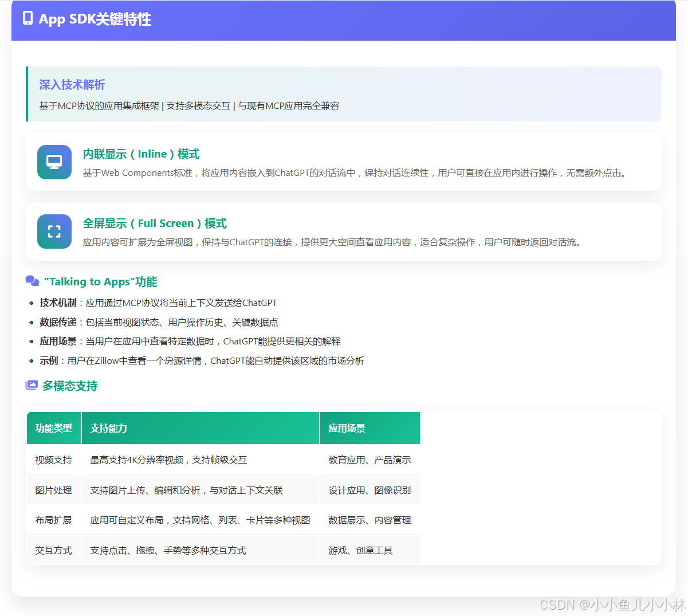The image size is (688, 616).
Task: Select the 功能类型 column header
Action: tap(53, 428)
